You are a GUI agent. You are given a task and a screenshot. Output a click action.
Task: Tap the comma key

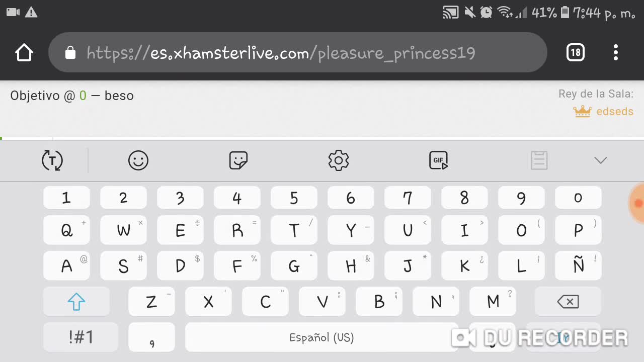(x=152, y=337)
